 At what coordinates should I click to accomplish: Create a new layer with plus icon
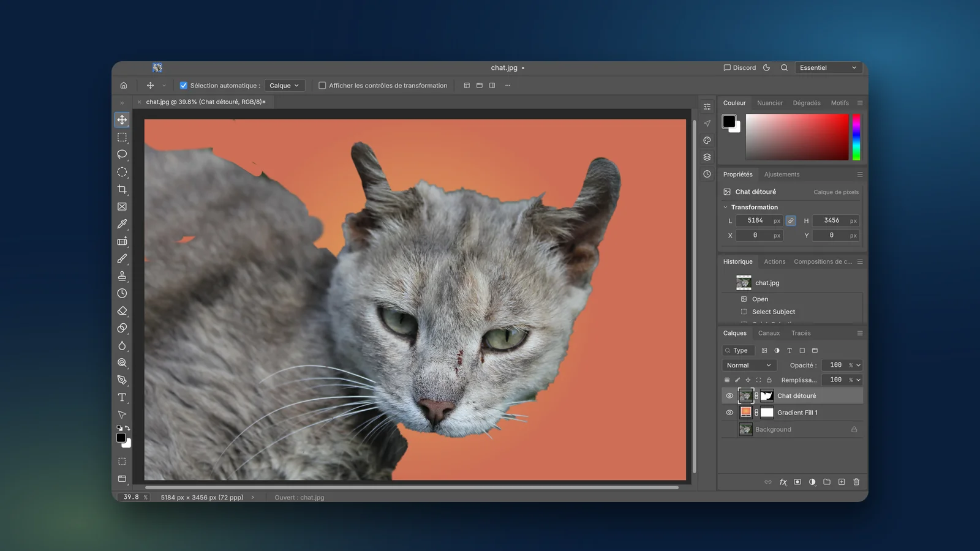tap(842, 482)
